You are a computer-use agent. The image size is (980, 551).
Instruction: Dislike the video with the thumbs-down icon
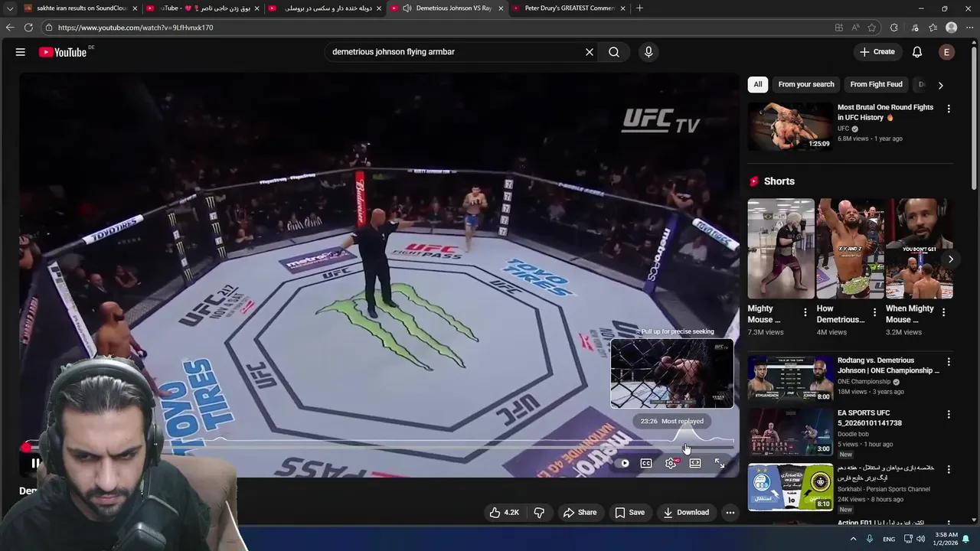click(539, 513)
